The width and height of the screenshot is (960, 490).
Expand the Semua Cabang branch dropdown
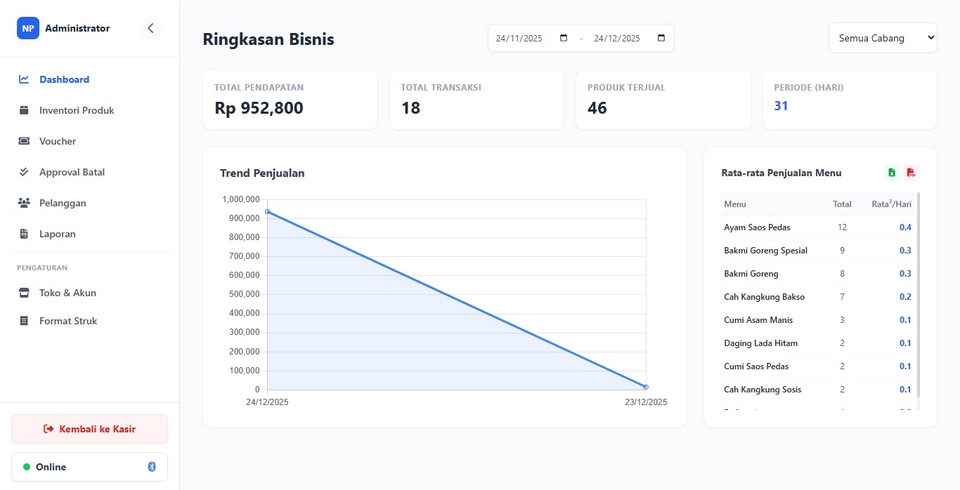(882, 38)
